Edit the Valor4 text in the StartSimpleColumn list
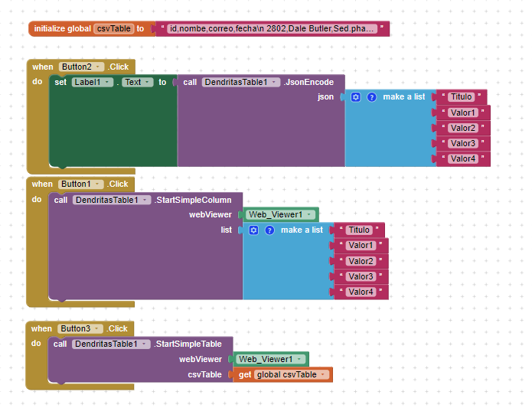This screenshot has width=532, height=408. click(x=361, y=292)
